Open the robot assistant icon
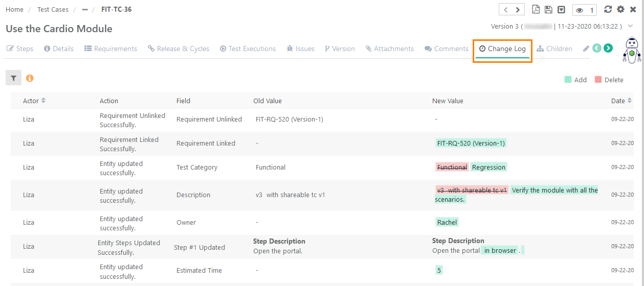This screenshot has height=286, width=644. click(632, 51)
